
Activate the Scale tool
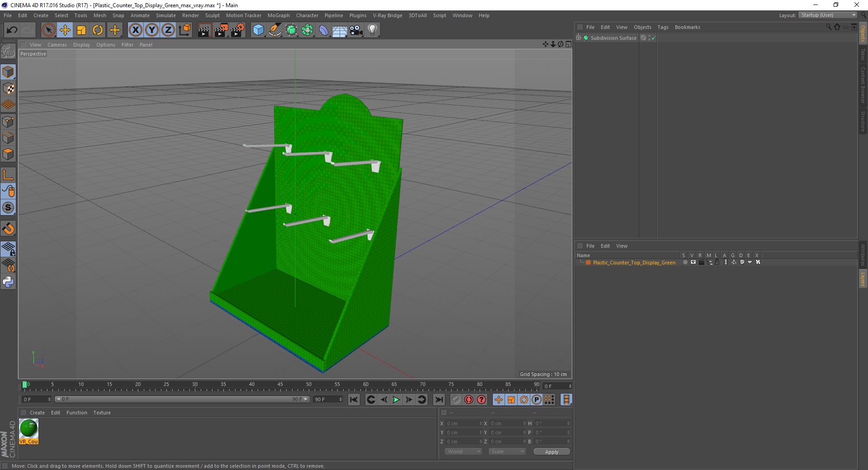pyautogui.click(x=81, y=30)
